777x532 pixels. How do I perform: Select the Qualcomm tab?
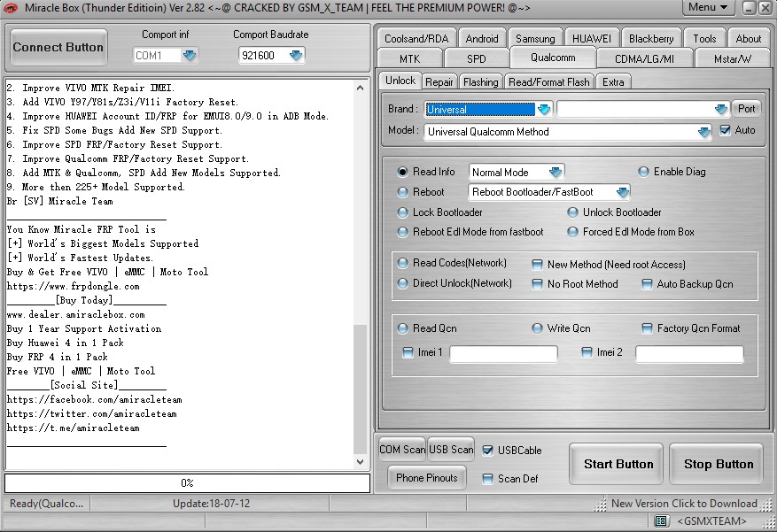553,58
